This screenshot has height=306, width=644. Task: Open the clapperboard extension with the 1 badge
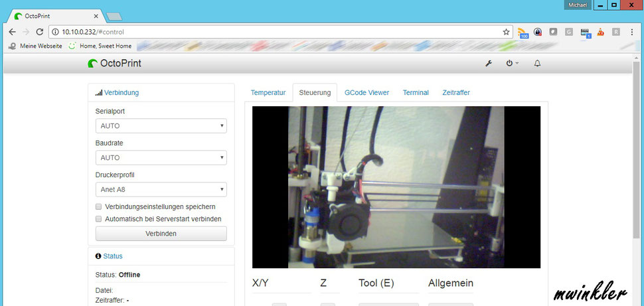coord(586,33)
